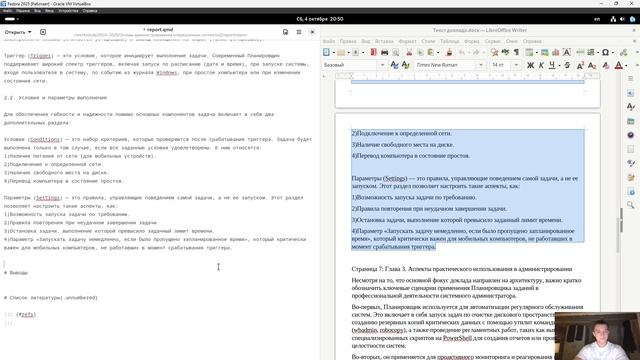640x360 pixels.
Task: Open Writer «Таблица» menu
Action: (x=449, y=41)
